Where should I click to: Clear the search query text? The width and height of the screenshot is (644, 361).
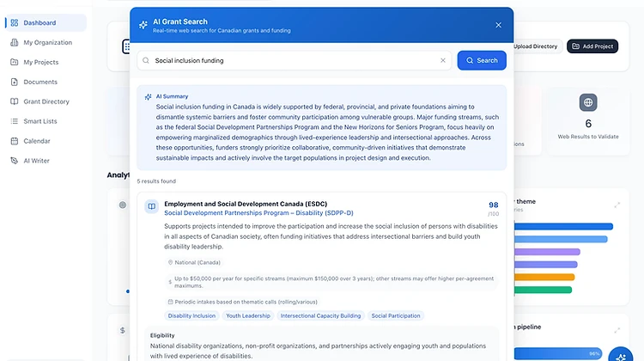[443, 60]
